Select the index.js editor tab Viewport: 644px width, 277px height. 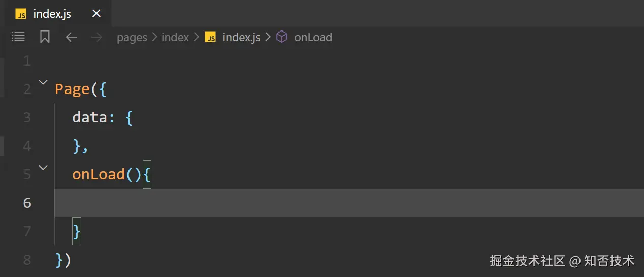[x=52, y=14]
